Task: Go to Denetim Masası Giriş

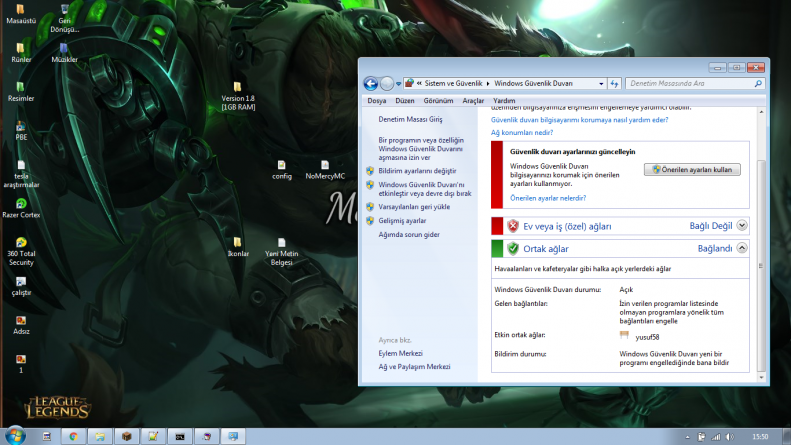Action: coord(410,119)
